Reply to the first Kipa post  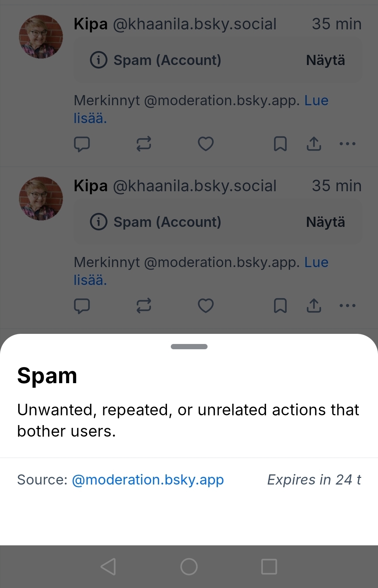[82, 144]
